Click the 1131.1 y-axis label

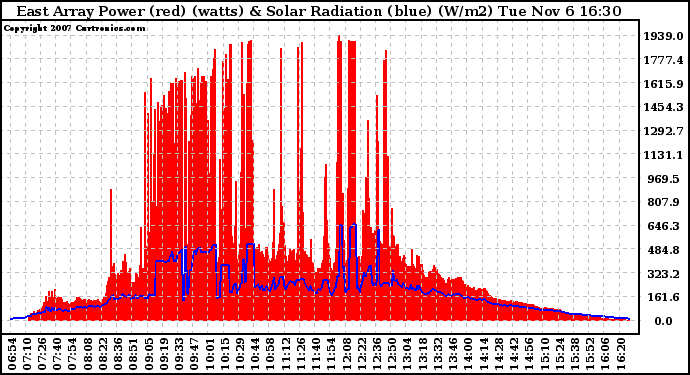(664, 155)
